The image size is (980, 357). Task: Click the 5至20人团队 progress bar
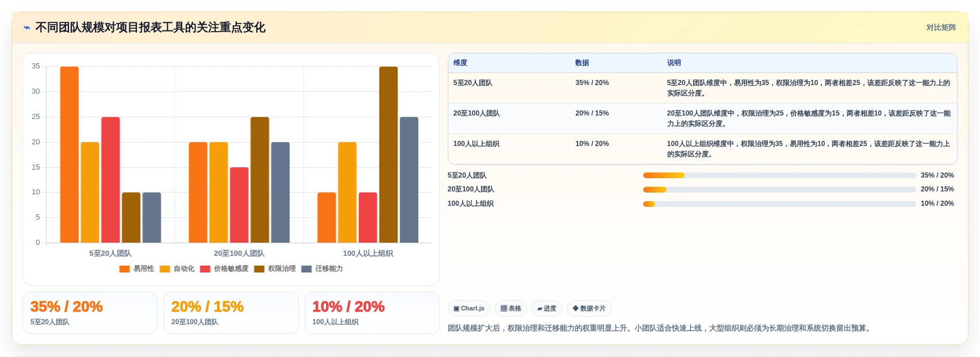[779, 175]
